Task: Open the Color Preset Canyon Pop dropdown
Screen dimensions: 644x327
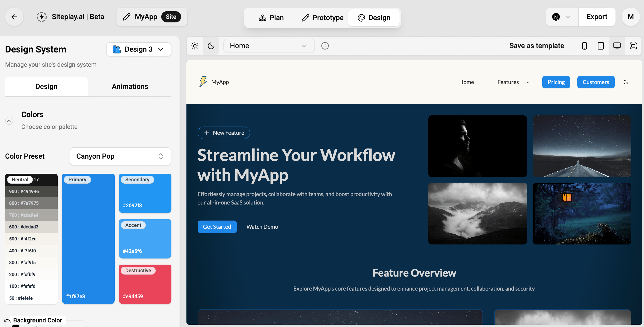Action: coord(121,156)
